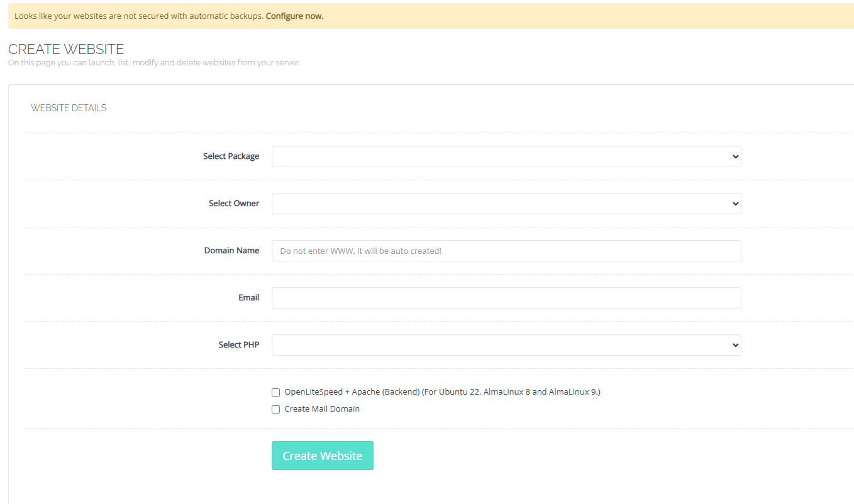Viewport: 854px width, 504px height.
Task: Open the Select Package dropdown
Action: click(506, 156)
